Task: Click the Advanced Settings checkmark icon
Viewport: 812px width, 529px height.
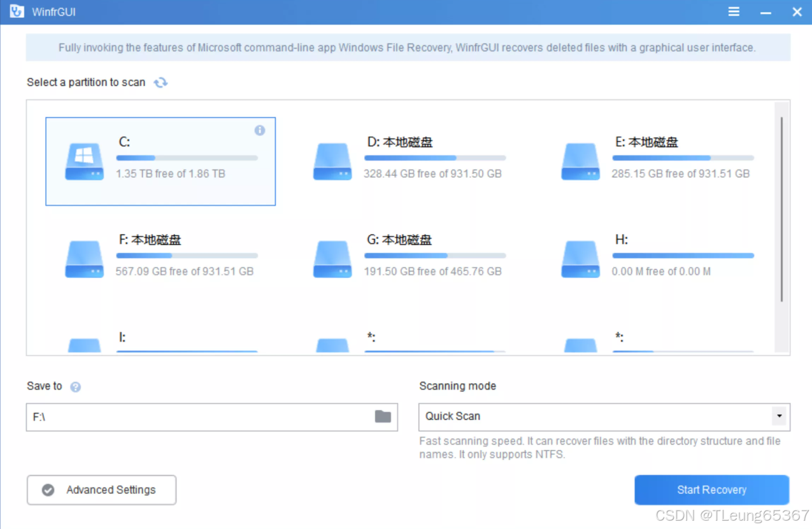Action: 48,490
